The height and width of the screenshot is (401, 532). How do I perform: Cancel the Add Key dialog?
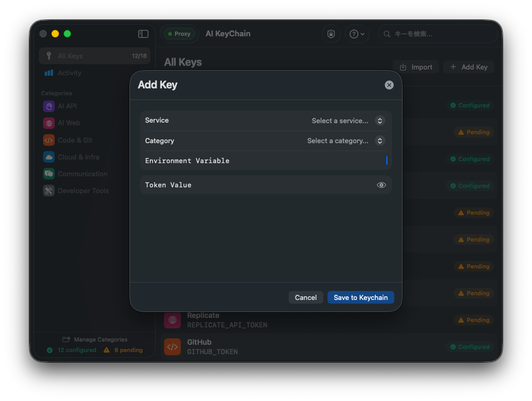pos(306,297)
